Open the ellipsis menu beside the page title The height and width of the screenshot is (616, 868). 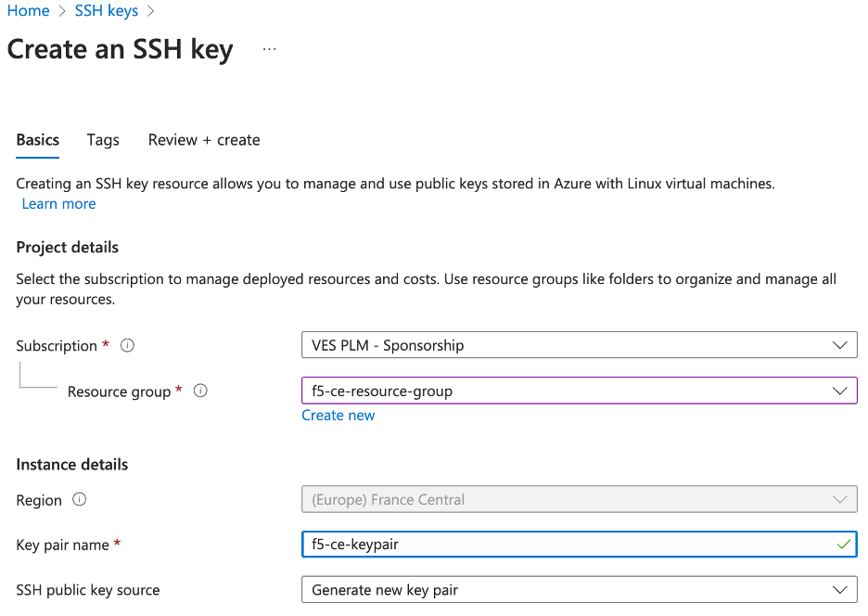tap(269, 48)
